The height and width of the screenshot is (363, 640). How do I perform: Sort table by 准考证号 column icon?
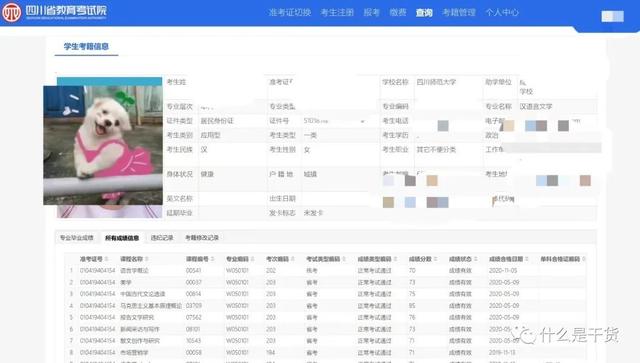[x=107, y=259]
